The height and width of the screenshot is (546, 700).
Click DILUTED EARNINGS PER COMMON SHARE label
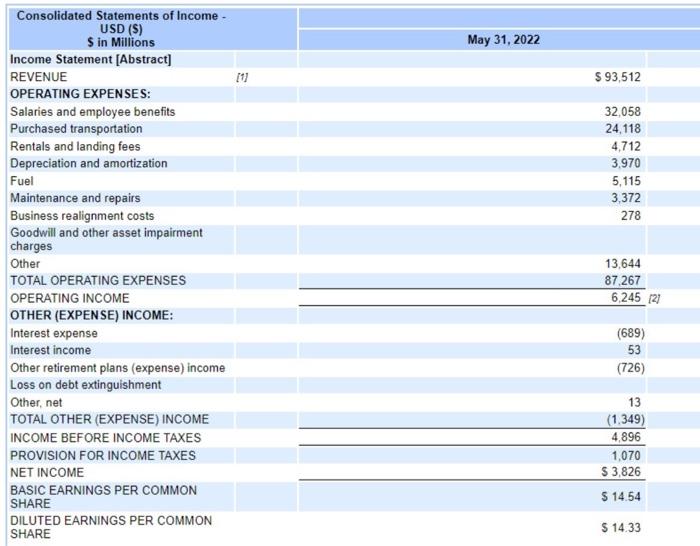click(111, 527)
